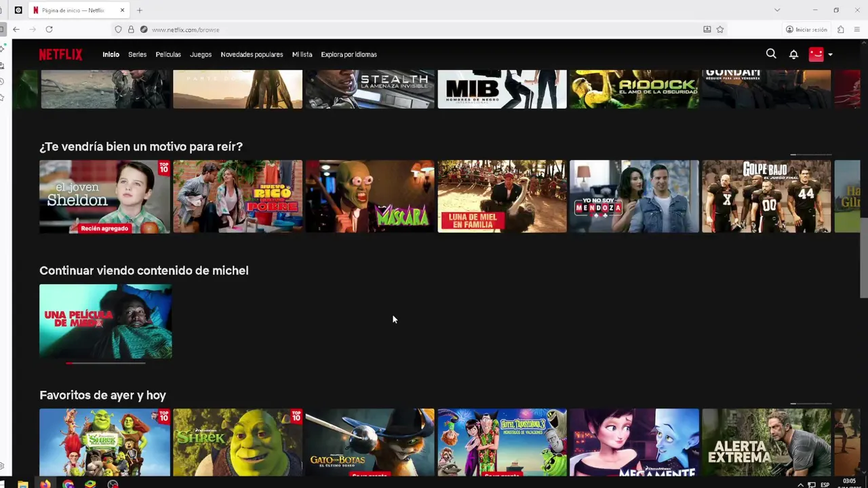Open the browser hamburger menu
The image size is (868, 488).
[x=857, y=29]
